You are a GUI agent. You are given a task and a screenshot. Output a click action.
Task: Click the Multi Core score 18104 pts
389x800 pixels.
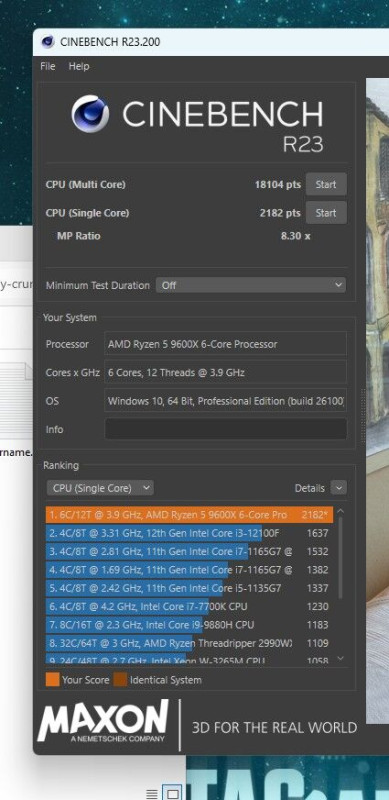pyautogui.click(x=278, y=185)
